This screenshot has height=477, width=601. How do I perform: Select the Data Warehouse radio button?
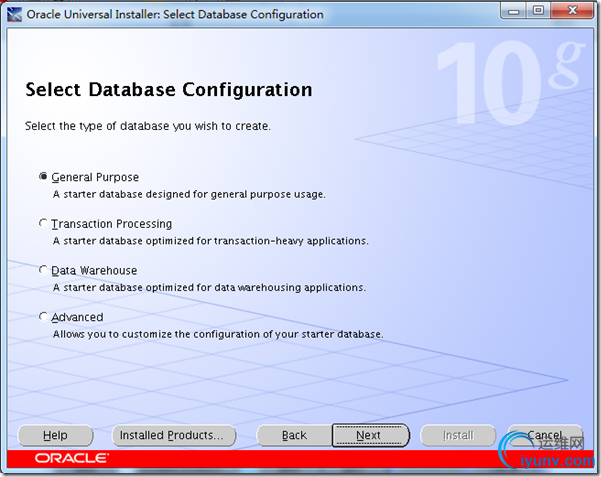point(44,270)
